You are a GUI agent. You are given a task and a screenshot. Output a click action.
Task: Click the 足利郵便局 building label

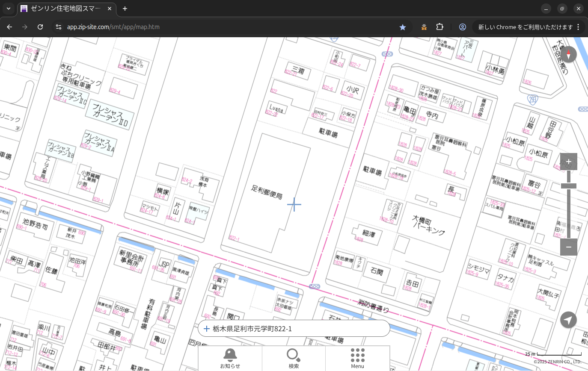pyautogui.click(x=267, y=192)
